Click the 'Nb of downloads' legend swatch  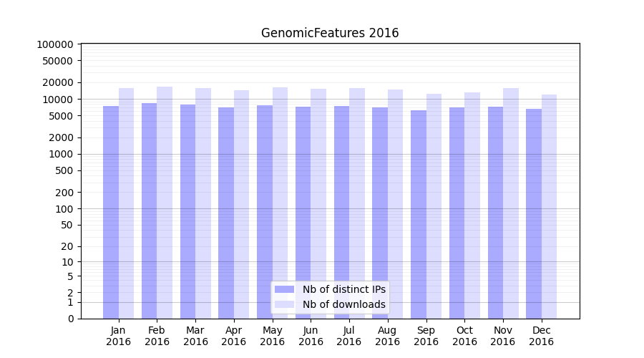285,304
